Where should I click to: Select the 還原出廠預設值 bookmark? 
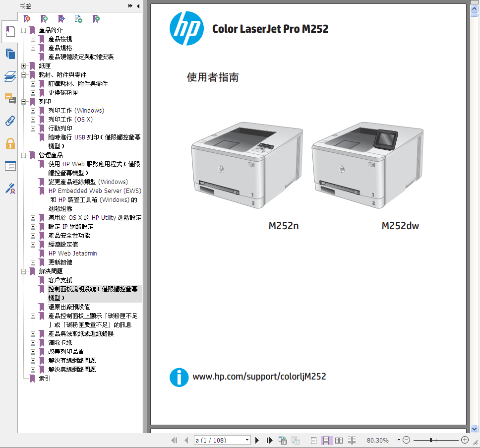coord(69,307)
